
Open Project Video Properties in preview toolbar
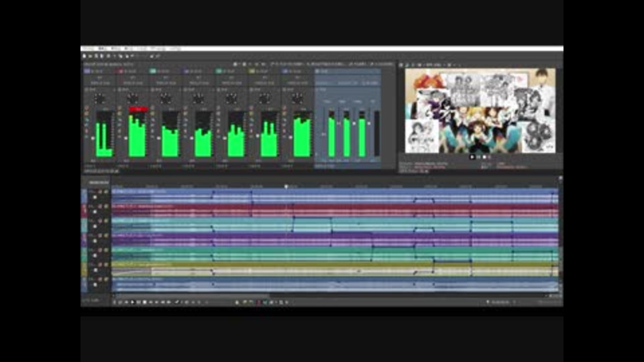point(401,65)
